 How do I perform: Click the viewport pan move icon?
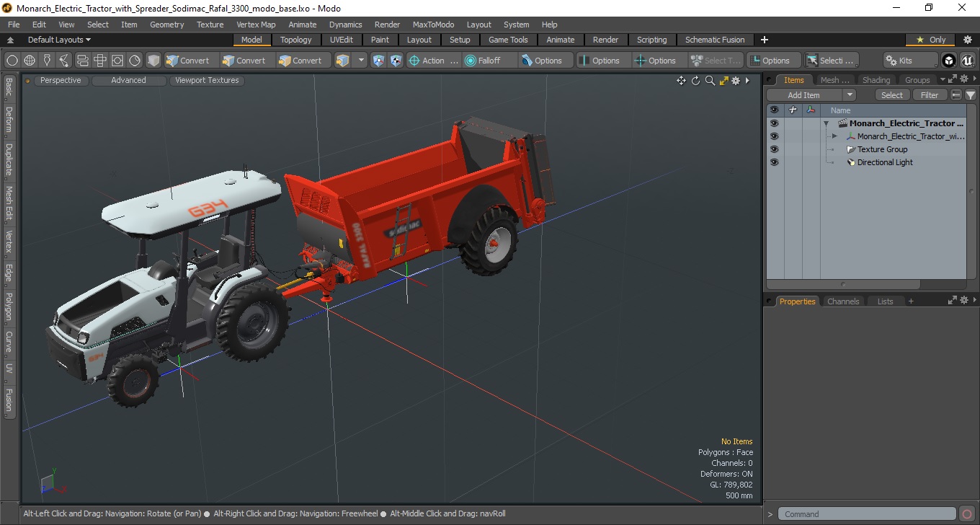[681, 81]
